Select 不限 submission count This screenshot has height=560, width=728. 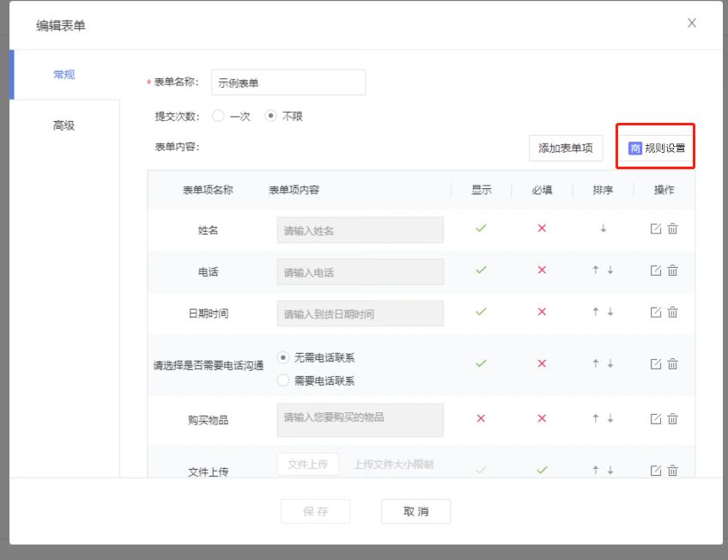(x=270, y=116)
